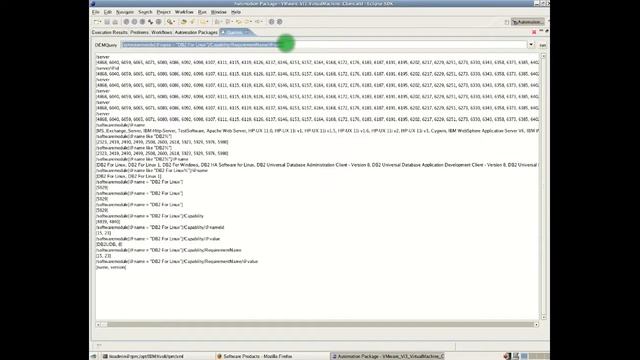
Task: Open the Help menu
Action: click(236, 12)
